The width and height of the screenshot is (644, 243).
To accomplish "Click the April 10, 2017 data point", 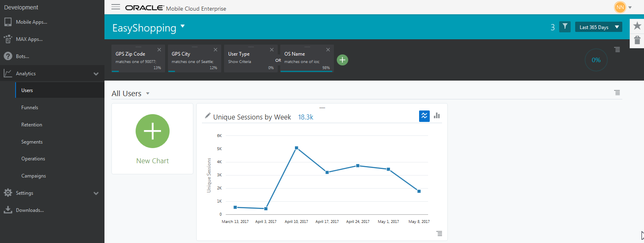I will coord(297,148).
